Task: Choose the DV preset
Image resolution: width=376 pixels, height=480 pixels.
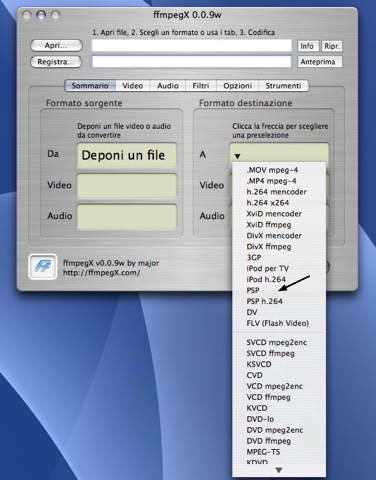Action: pos(279,312)
